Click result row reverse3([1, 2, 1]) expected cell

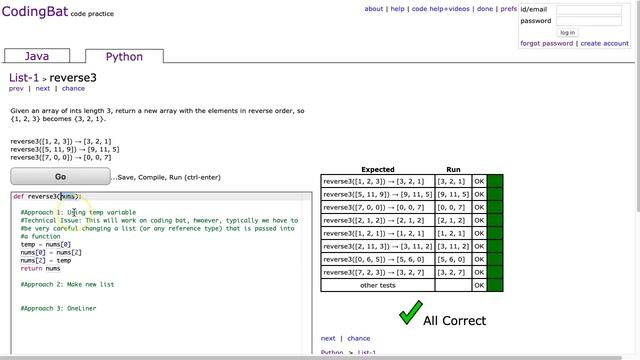coord(378,233)
